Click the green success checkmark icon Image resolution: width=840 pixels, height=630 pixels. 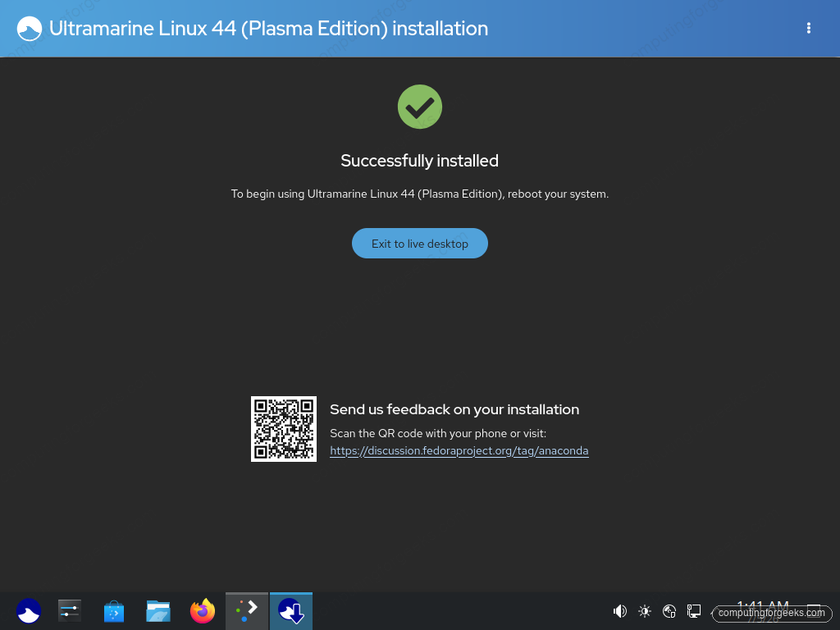(419, 107)
